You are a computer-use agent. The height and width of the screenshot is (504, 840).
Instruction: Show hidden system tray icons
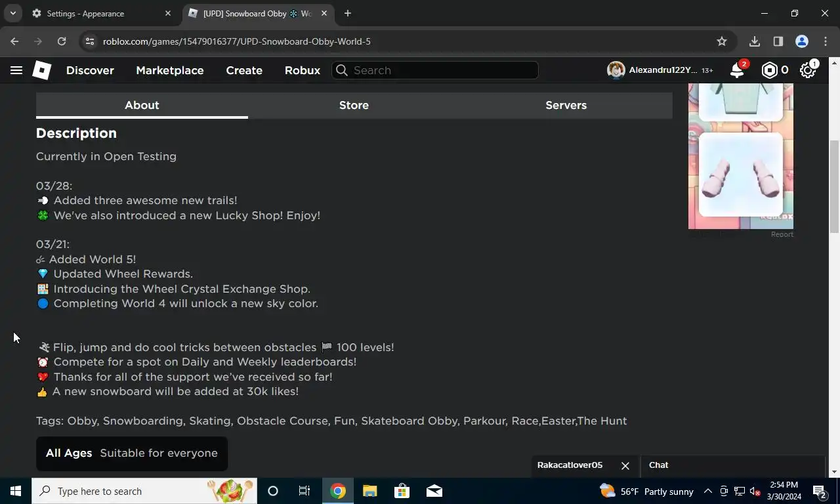click(708, 491)
